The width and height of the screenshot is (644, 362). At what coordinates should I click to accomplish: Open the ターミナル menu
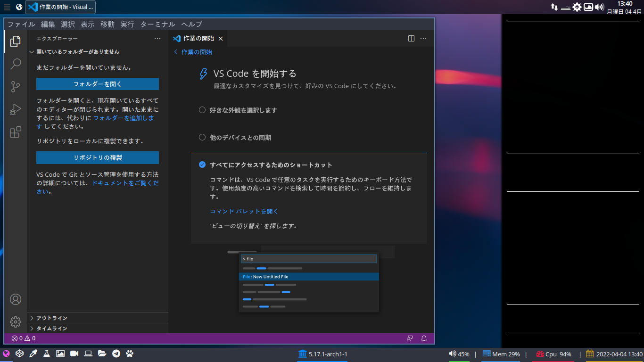click(x=158, y=25)
